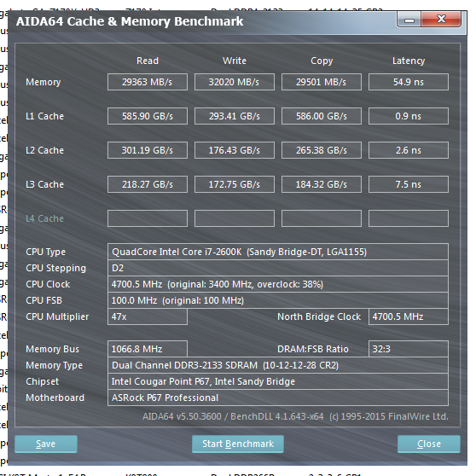This screenshot has width=476, height=476.
Task: Click L3 Cache Write value 172.75 GB/s
Action: coord(234,184)
